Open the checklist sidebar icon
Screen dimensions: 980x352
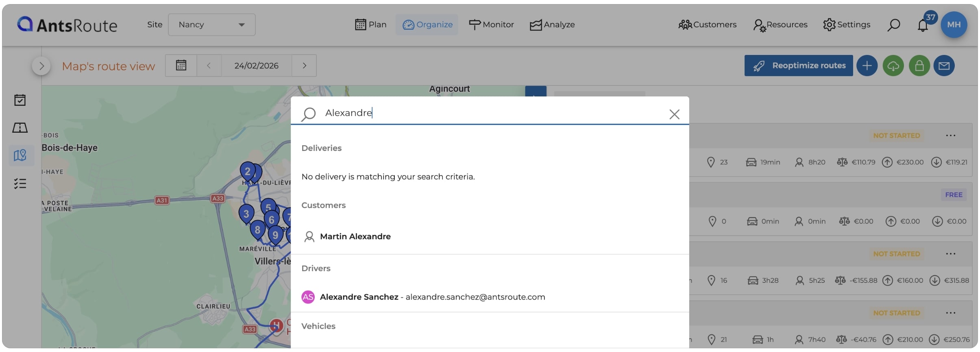pos(20,184)
